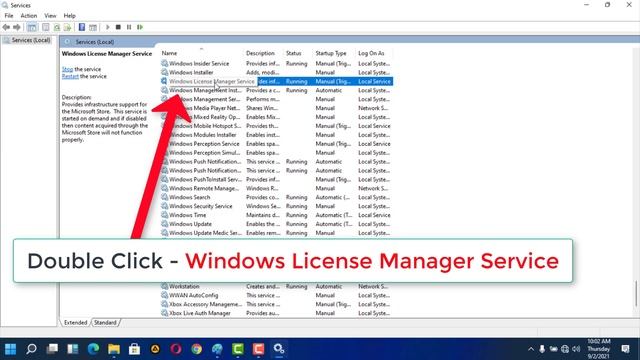
Task: Click the Stop the service link
Action: 67,69
